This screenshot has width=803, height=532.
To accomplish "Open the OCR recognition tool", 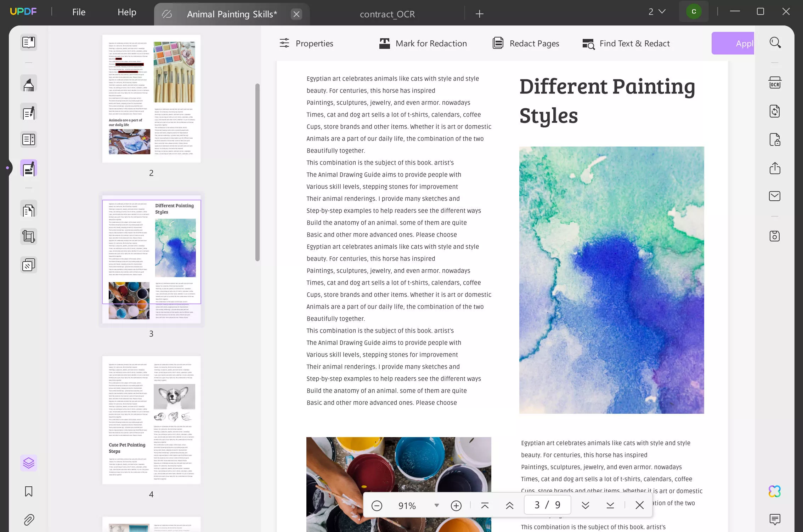I will pos(775,83).
